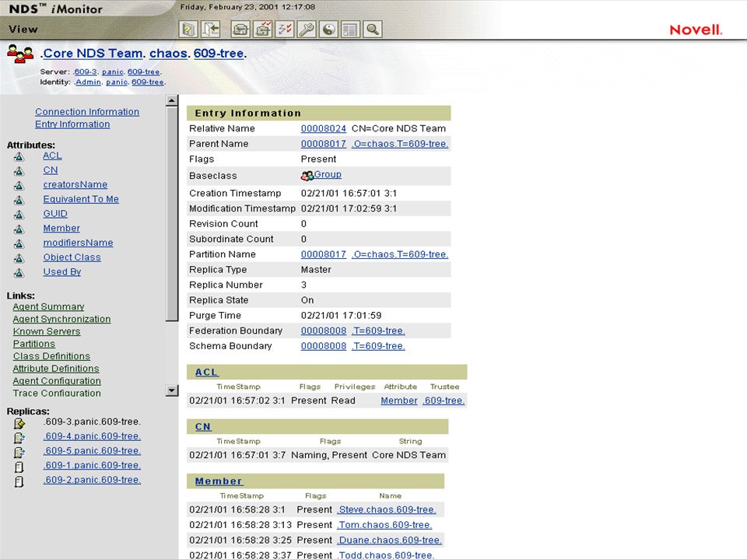Open Relative Name entry ID 00008024

click(324, 128)
